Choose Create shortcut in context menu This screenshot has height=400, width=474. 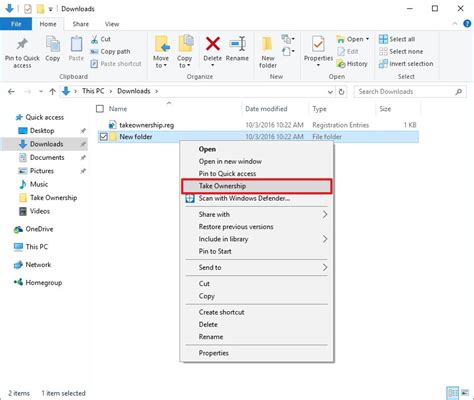coord(256,312)
